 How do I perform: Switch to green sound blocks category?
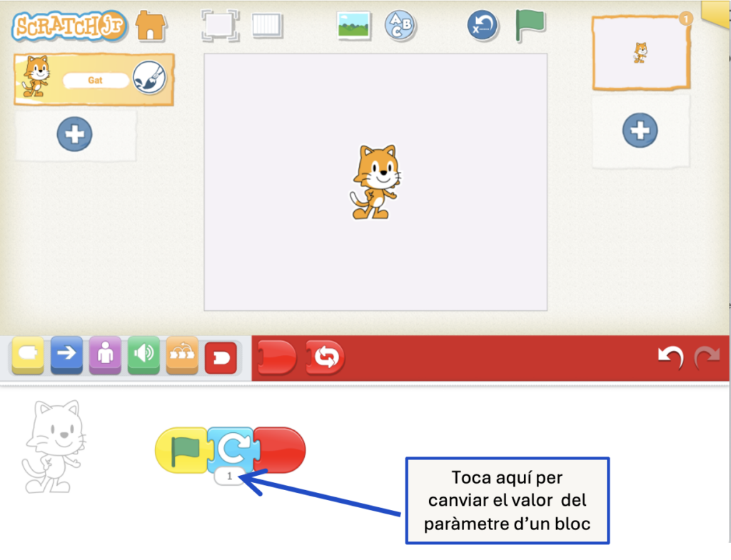coord(143,356)
